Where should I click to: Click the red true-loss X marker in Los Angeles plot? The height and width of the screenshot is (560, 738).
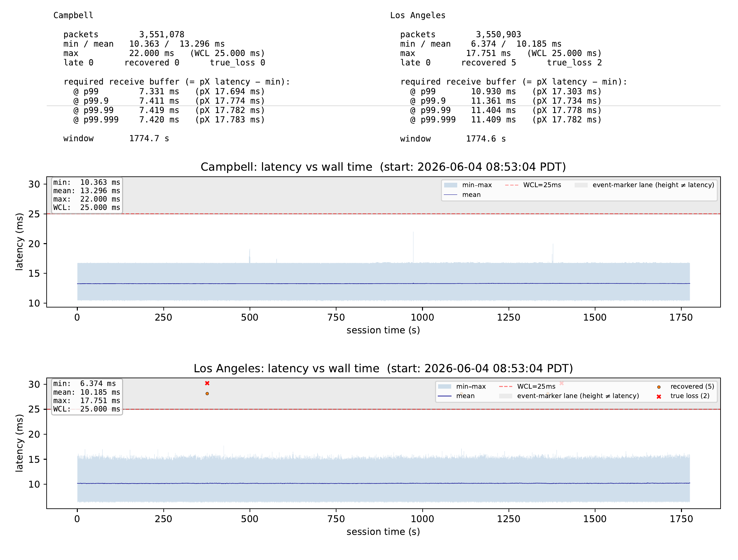click(x=207, y=383)
